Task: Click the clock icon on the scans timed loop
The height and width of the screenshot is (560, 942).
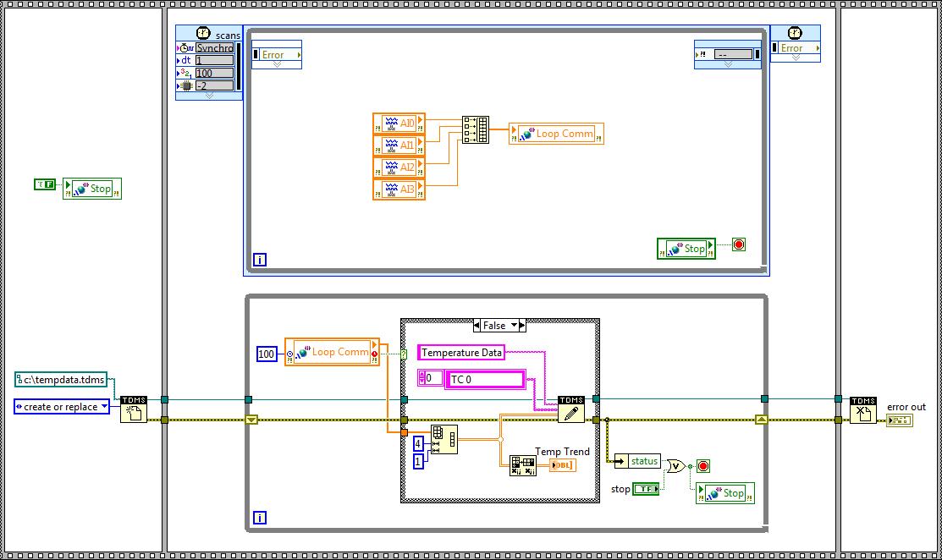Action: 203,32
